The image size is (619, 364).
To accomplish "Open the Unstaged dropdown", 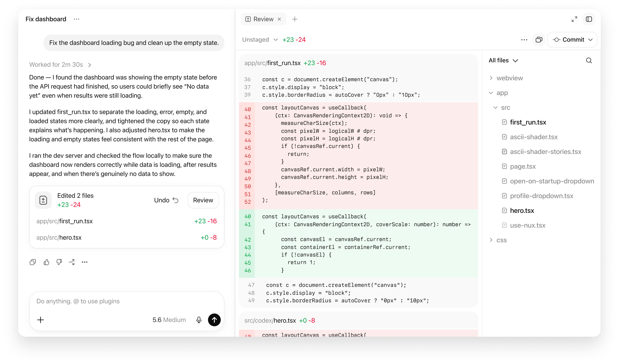I will coord(260,40).
